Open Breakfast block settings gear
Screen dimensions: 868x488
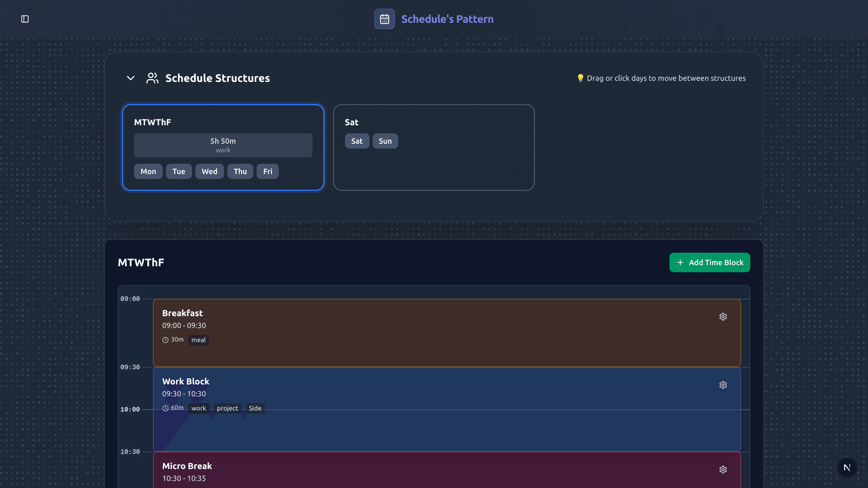tap(723, 317)
